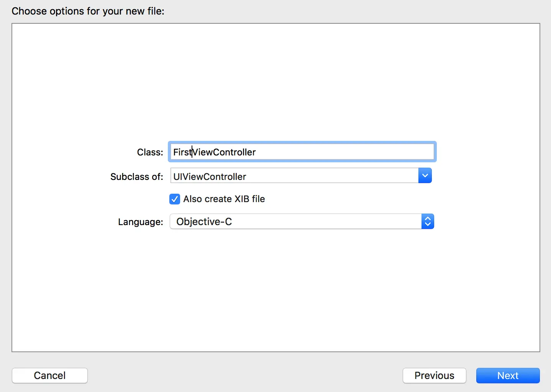Viewport: 551px width, 392px height.
Task: Click the Class name text field
Action: pyautogui.click(x=302, y=152)
